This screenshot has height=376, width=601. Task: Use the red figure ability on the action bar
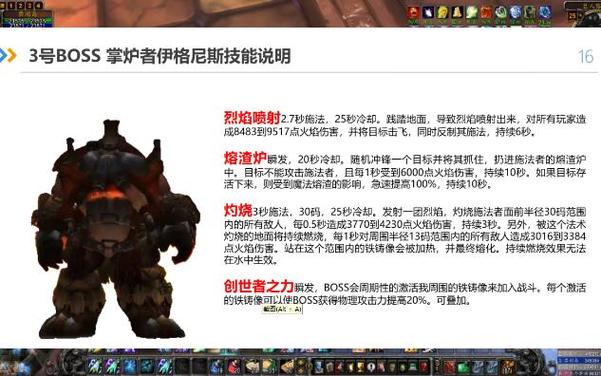[x=234, y=367]
